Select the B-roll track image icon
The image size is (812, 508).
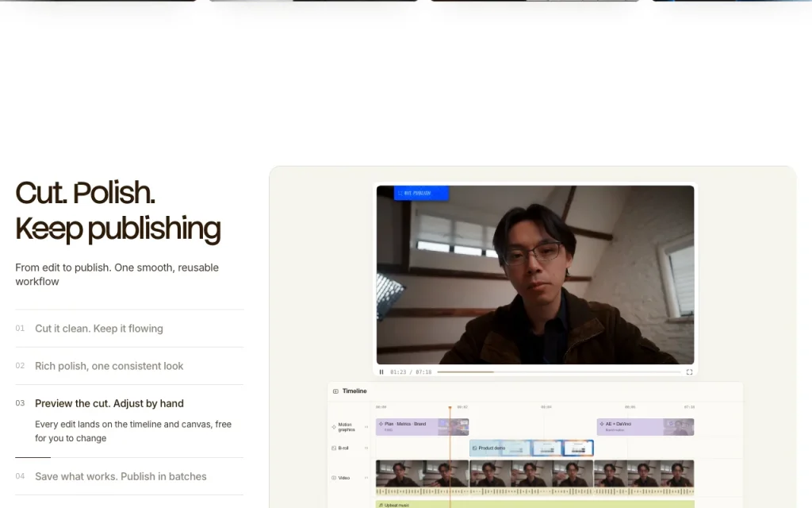[334, 448]
